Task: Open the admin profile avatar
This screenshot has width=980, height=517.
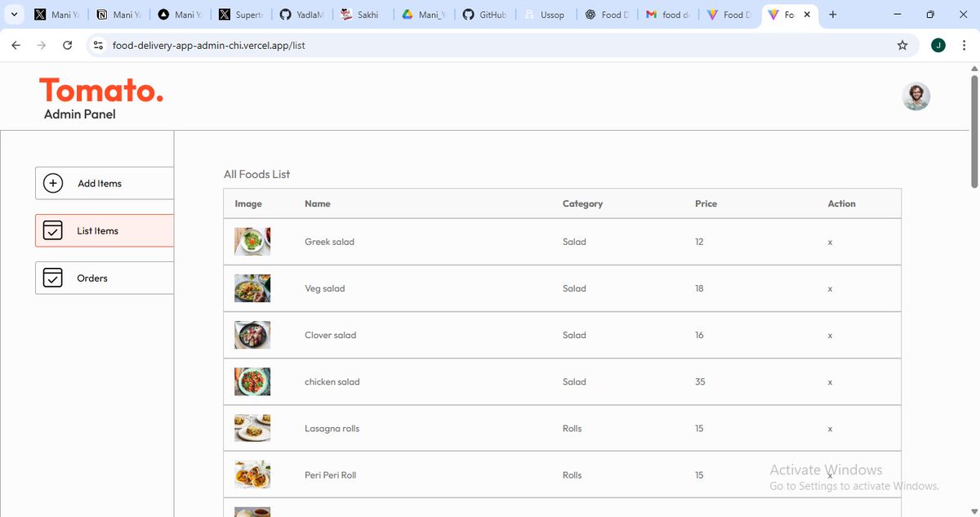Action: pyautogui.click(x=915, y=96)
